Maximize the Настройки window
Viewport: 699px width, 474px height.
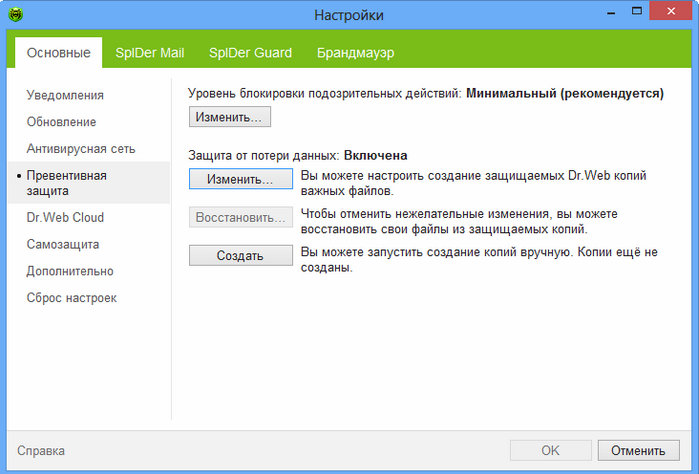coord(637,11)
